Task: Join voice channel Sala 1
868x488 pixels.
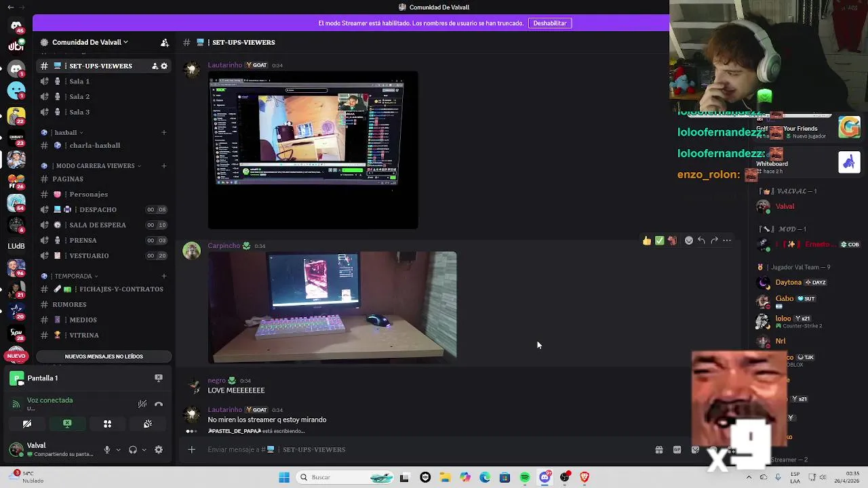Action: [104, 81]
